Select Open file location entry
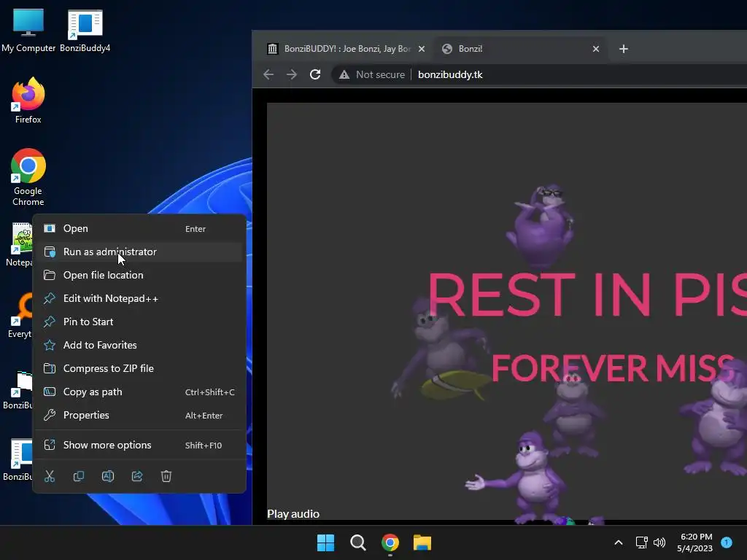 (x=139, y=275)
